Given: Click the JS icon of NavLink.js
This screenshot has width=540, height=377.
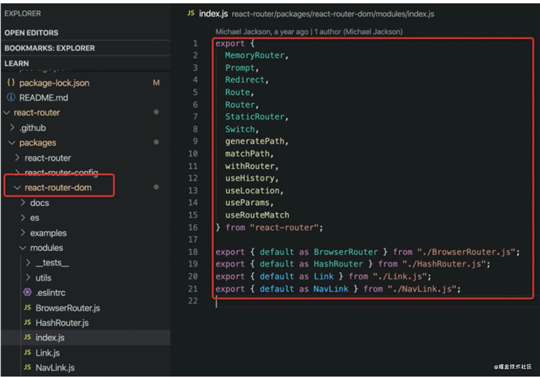Looking at the screenshot, I should tap(28, 367).
